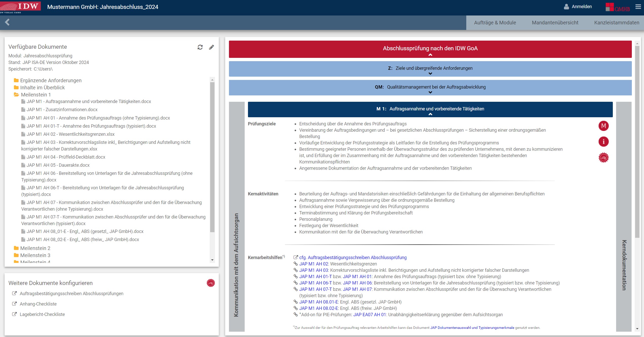This screenshot has height=337, width=644.
Task: Open the Anhang-Checkliste link
Action: point(38,304)
